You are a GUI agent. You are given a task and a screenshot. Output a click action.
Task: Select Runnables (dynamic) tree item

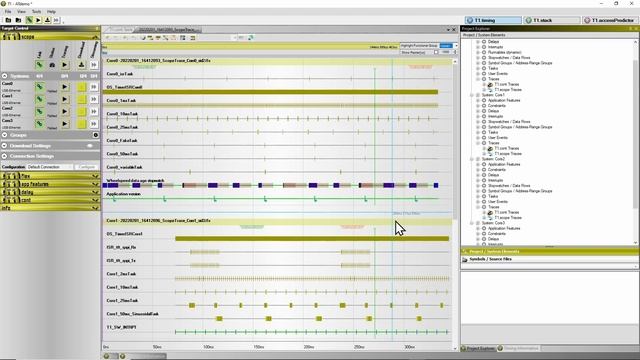[504, 52]
